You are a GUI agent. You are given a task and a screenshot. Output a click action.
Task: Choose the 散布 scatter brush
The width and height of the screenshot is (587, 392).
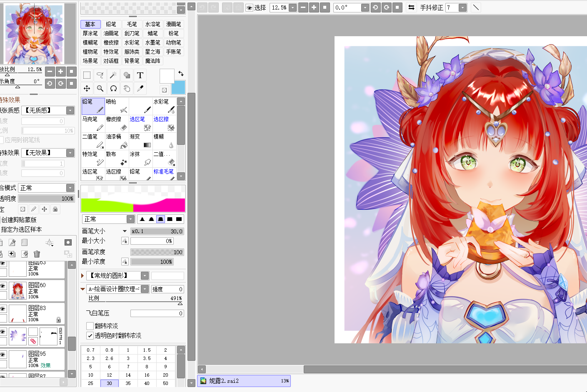click(x=117, y=159)
